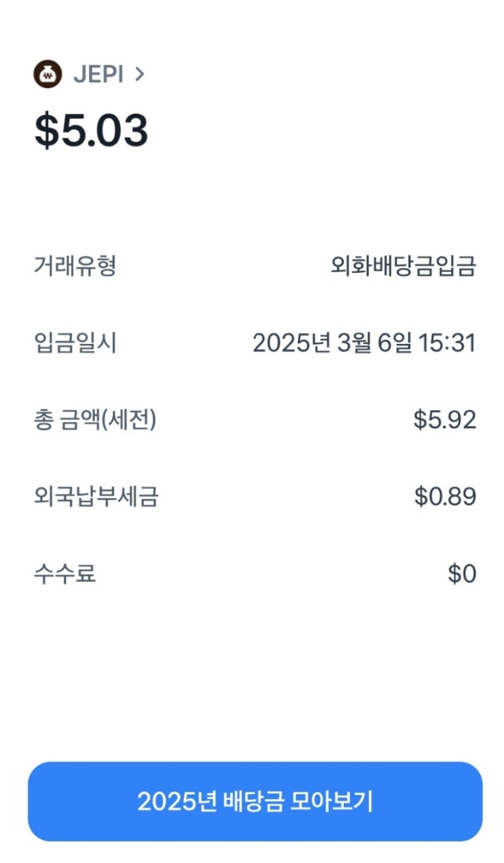Tap the JEPI money bag icon
This screenshot has width=504, height=863.
point(47,74)
